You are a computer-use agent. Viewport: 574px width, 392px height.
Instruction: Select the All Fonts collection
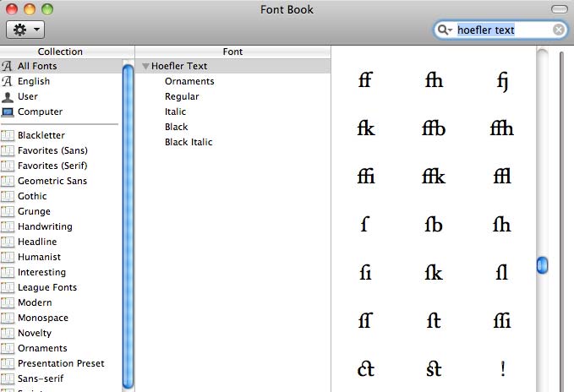click(x=61, y=66)
